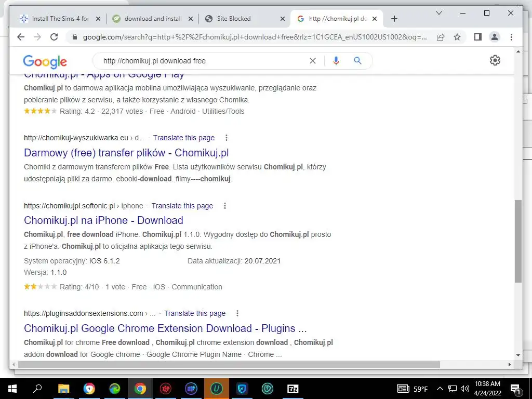Click the address bar URL
This screenshot has width=532, height=399.
point(255,37)
